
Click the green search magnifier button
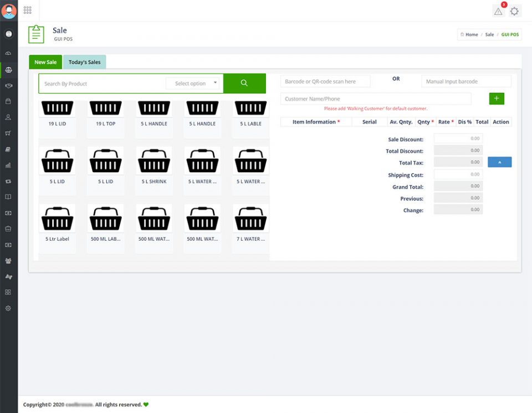244,84
